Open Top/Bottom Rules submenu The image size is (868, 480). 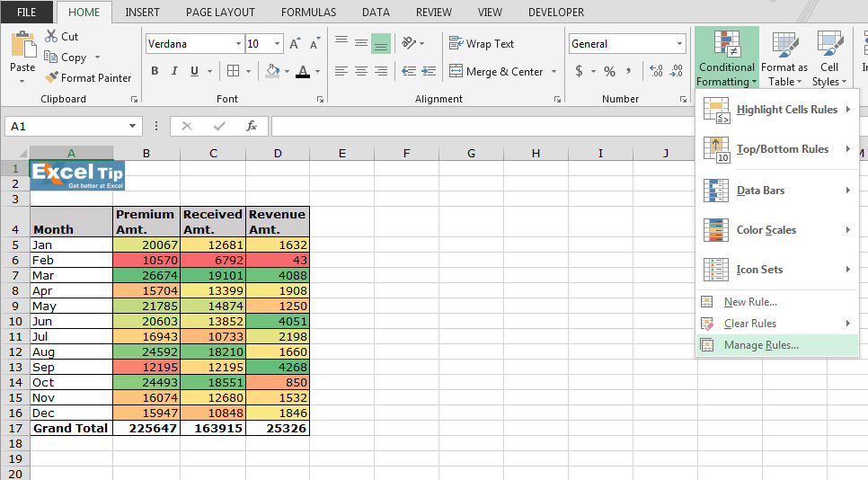coord(776,149)
